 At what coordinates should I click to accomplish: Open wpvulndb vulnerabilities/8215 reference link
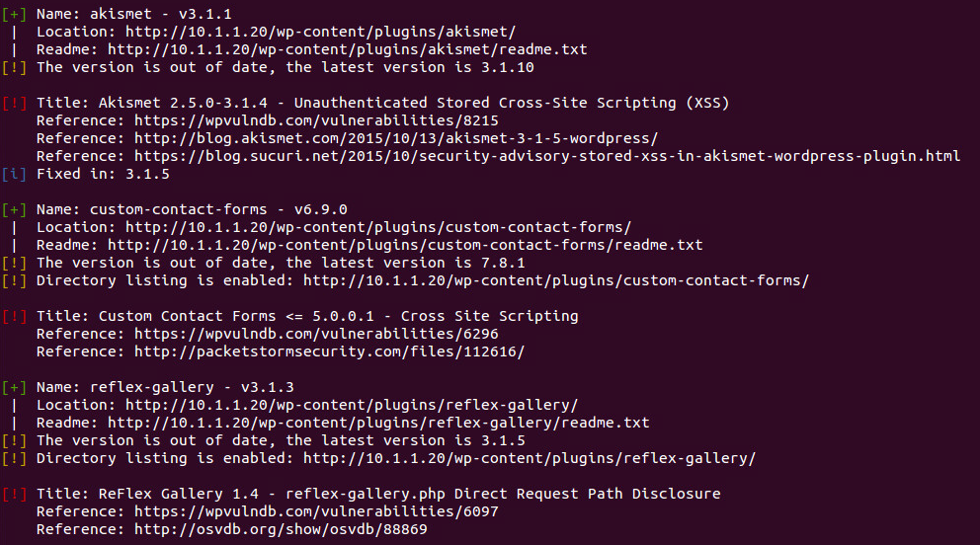(x=316, y=120)
